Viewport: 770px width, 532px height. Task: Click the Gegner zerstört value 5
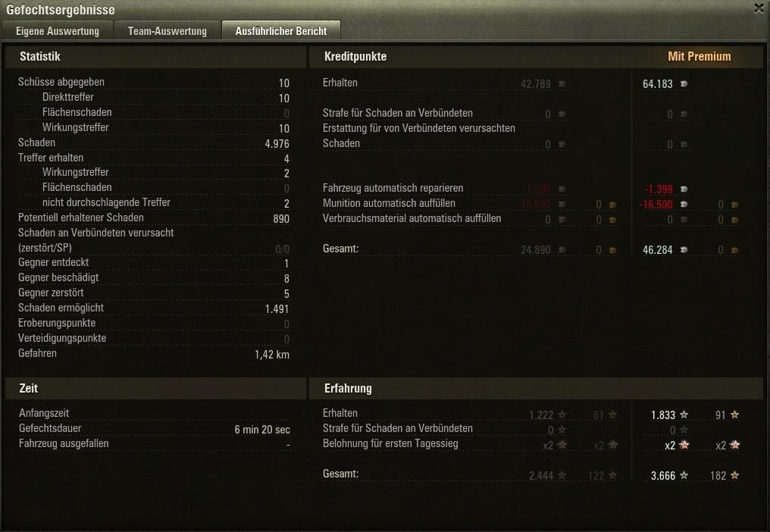(286, 294)
